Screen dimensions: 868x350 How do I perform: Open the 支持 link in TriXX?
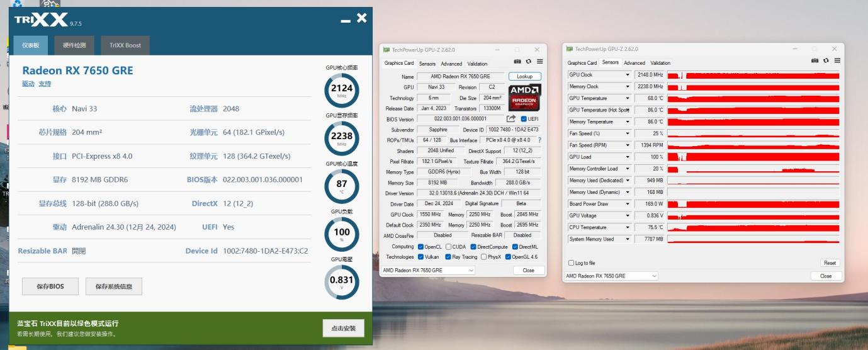[45, 84]
